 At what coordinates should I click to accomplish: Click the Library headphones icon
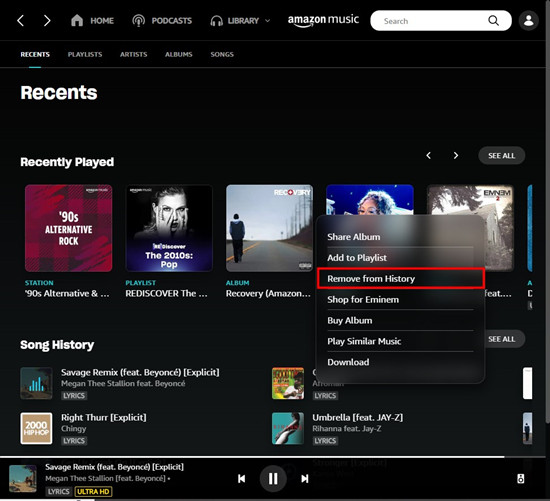[x=216, y=21]
